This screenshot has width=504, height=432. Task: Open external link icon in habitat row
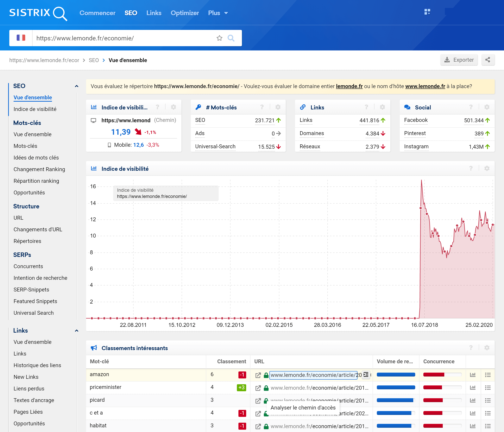(258, 426)
